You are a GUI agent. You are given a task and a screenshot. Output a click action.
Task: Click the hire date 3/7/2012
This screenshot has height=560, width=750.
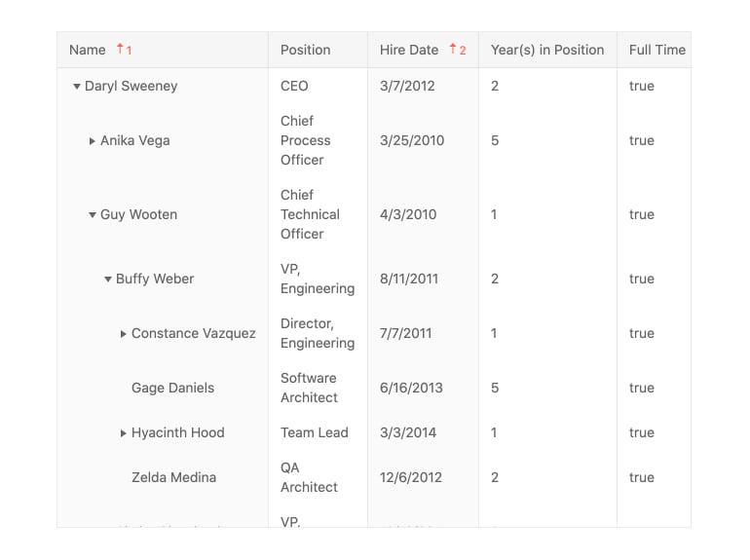coord(407,86)
